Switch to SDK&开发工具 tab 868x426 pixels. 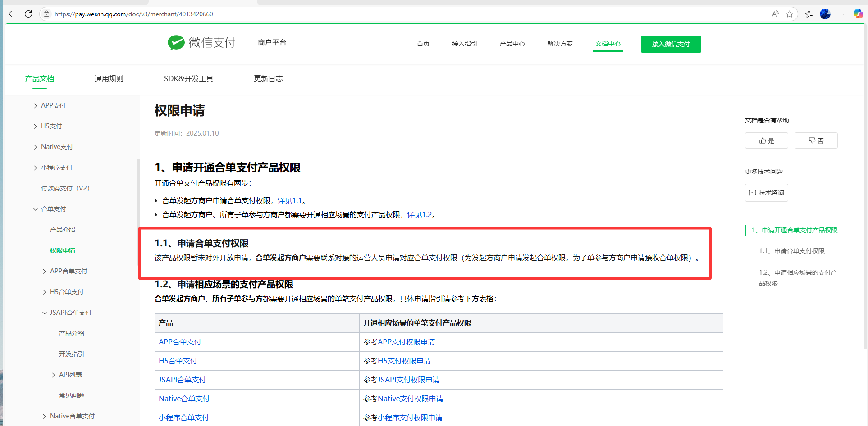click(188, 79)
